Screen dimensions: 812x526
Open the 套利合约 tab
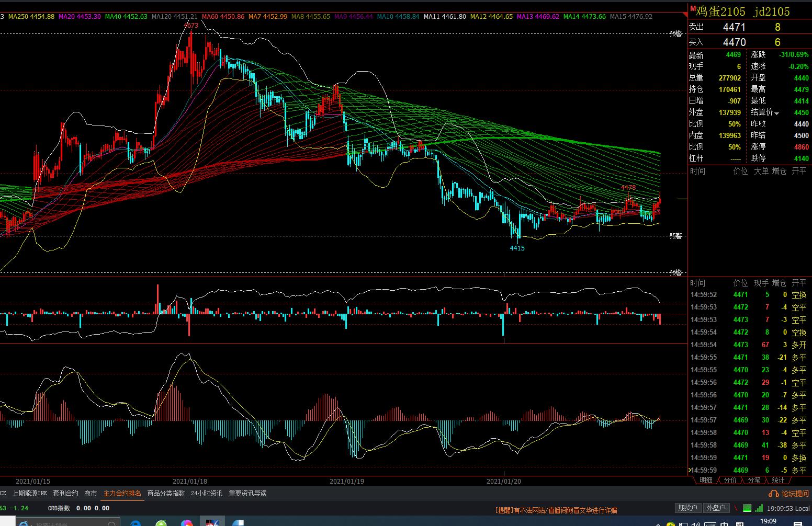65,493
